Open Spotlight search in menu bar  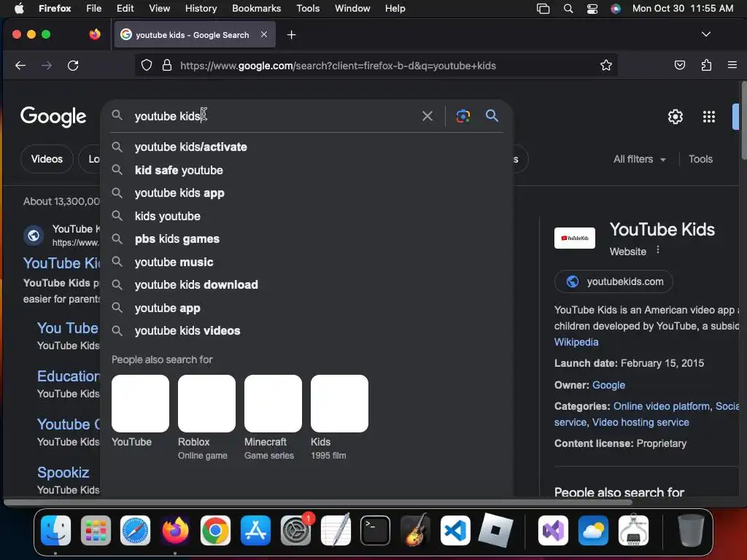[x=568, y=9]
